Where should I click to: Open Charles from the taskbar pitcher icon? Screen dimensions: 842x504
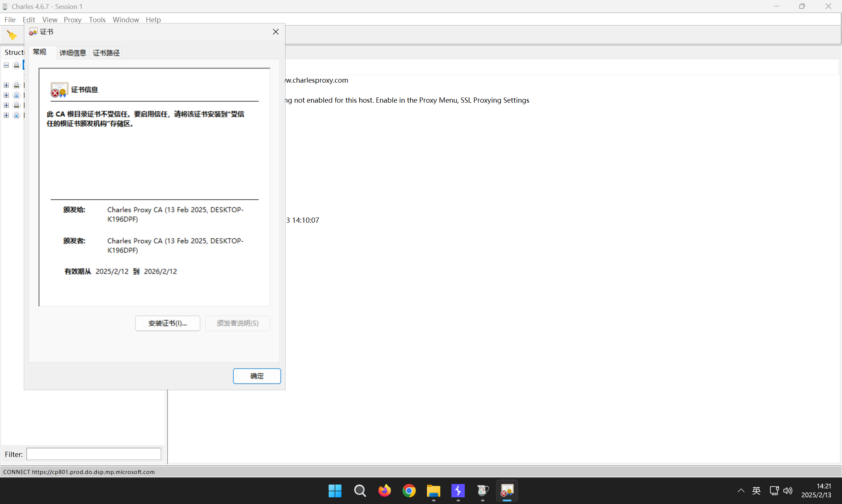click(x=482, y=491)
